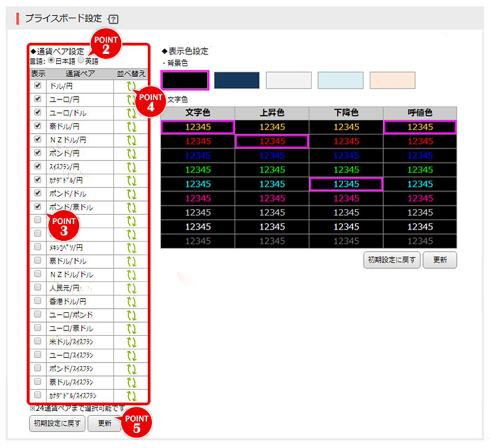Uncheck the ドル/円 display checkbox

pos(37,85)
